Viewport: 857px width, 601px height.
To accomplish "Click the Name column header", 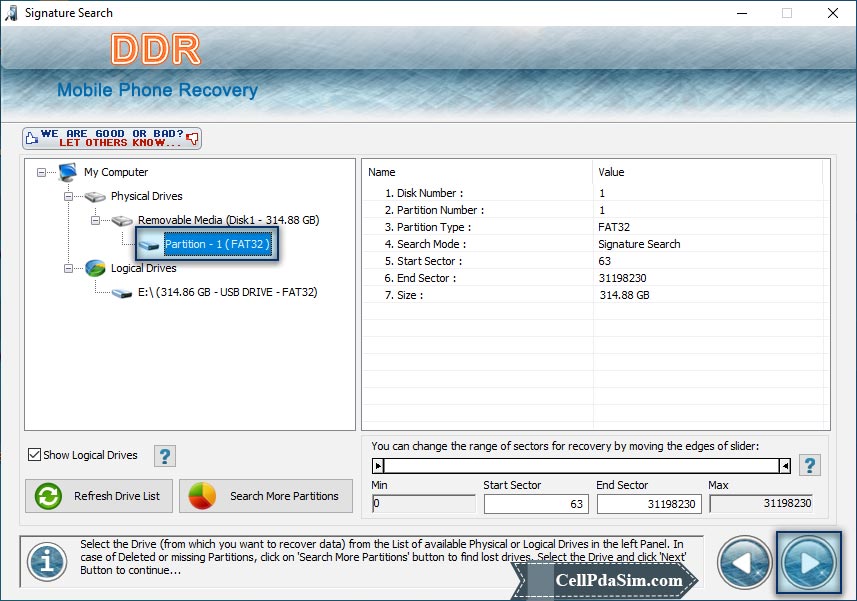I will pos(478,172).
